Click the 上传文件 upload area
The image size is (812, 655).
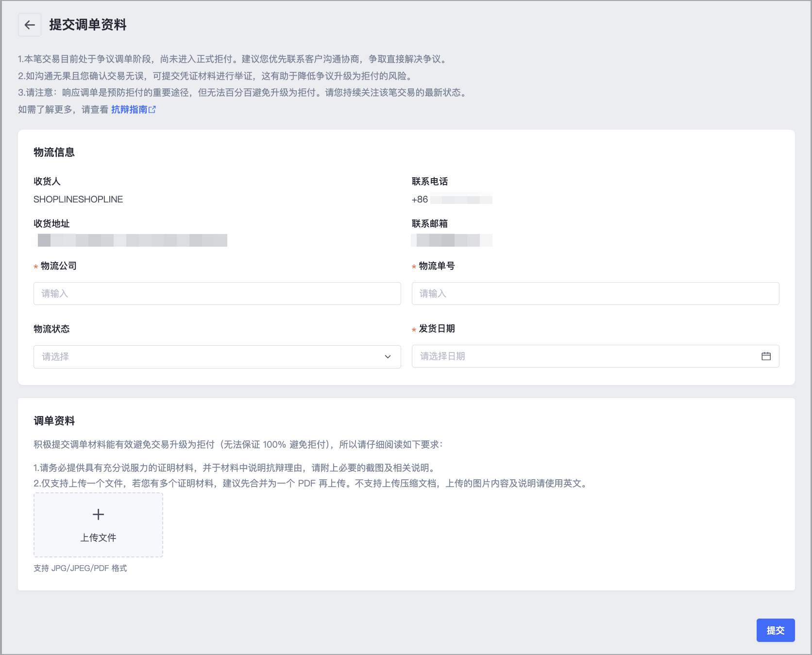coord(98,525)
